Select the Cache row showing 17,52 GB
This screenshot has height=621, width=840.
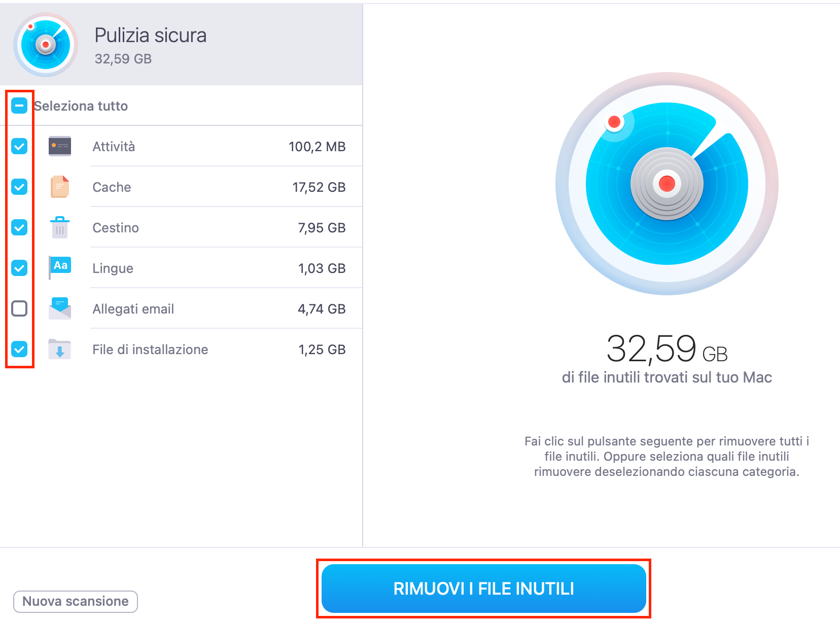pyautogui.click(x=218, y=187)
